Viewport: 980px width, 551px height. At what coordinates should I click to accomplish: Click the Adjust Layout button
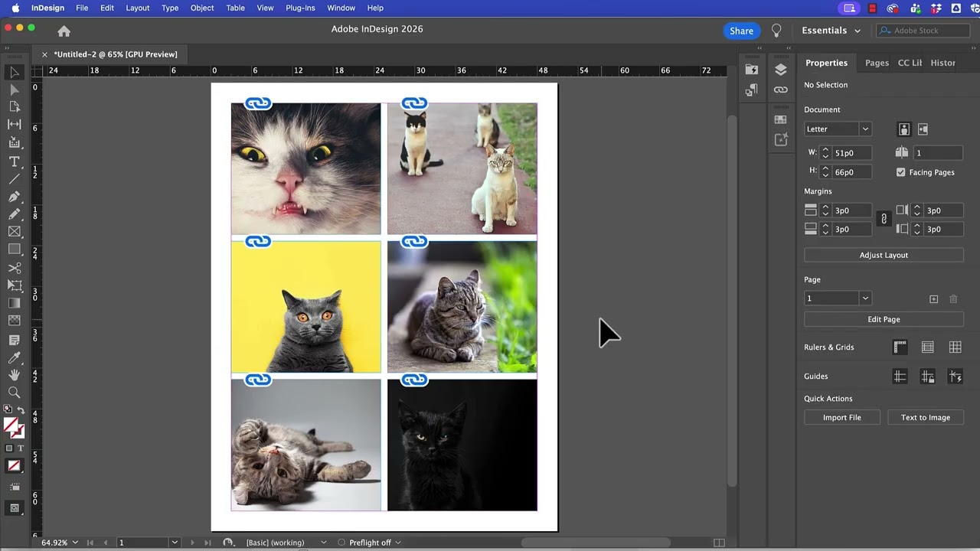tap(884, 255)
